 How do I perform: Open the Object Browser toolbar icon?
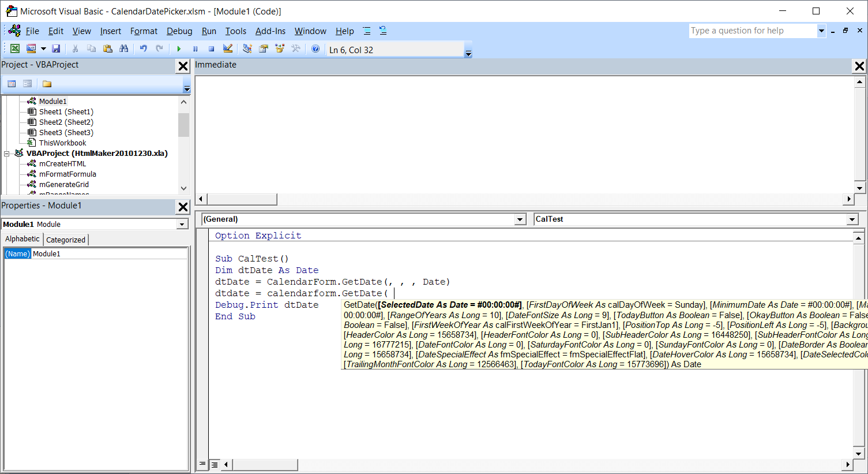[280, 49]
